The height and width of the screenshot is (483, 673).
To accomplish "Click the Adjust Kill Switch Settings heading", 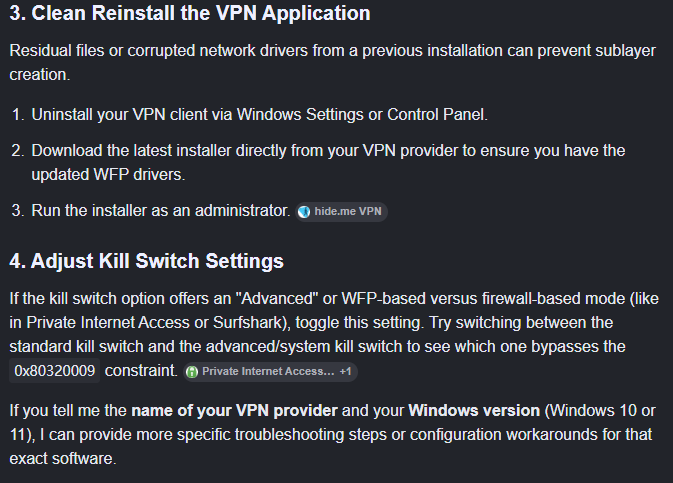I will tap(146, 261).
